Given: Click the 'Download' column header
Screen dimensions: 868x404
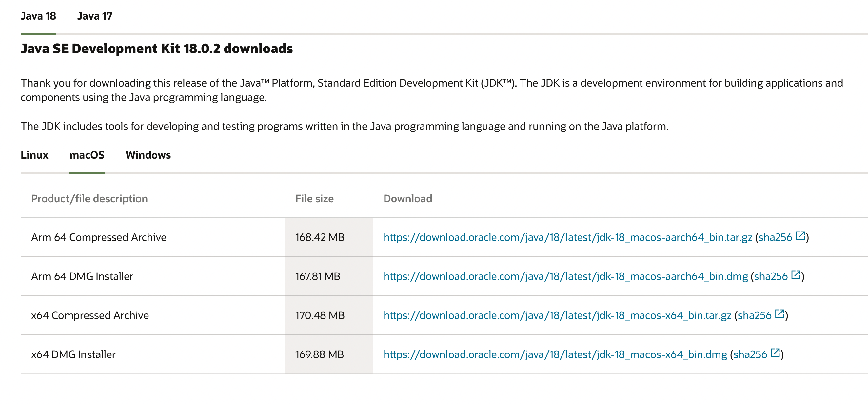Looking at the screenshot, I should click(408, 199).
